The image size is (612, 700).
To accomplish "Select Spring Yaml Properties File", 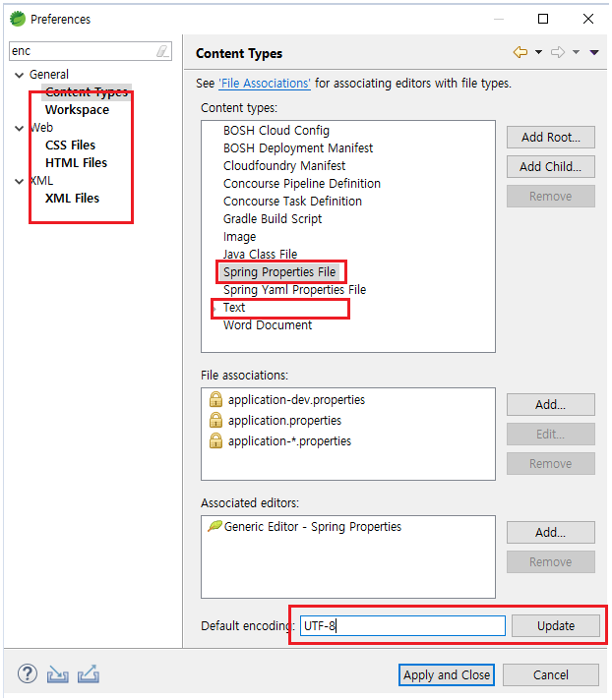I will pos(294,290).
